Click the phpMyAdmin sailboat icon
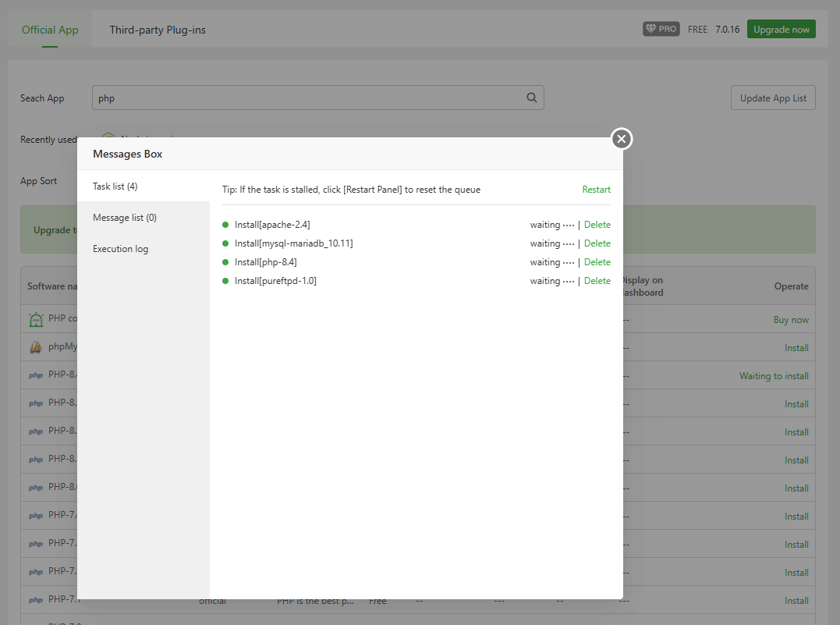Viewport: 840px width, 625px height. (x=36, y=348)
